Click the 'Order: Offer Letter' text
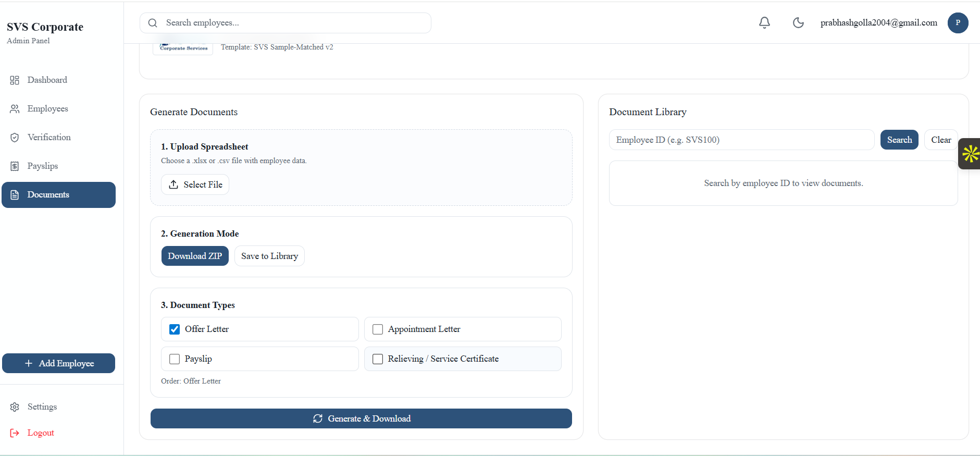980x456 pixels. (191, 381)
